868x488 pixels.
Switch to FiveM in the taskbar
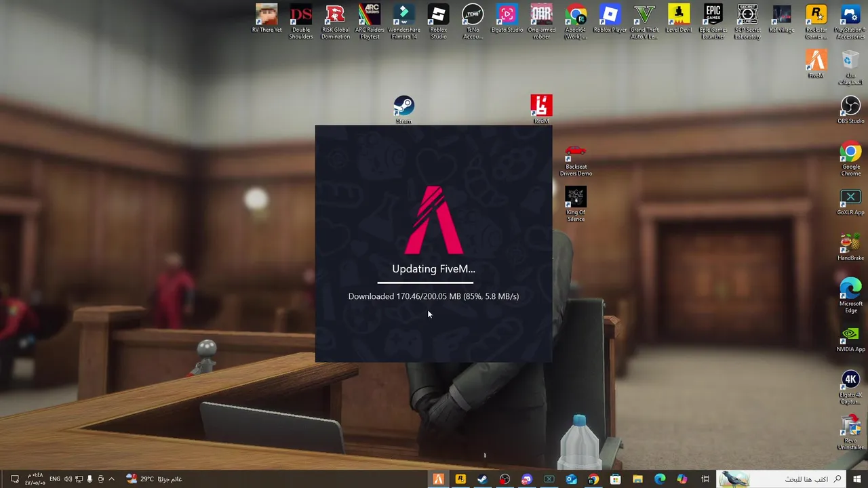438,479
